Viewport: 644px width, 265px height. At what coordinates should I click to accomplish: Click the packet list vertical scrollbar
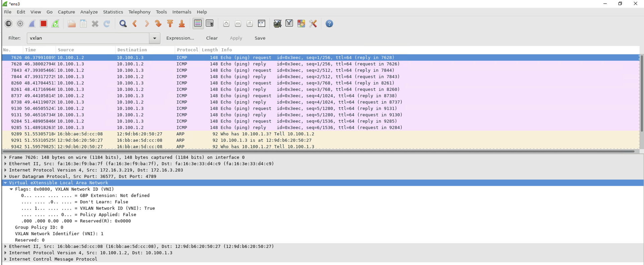[641, 93]
